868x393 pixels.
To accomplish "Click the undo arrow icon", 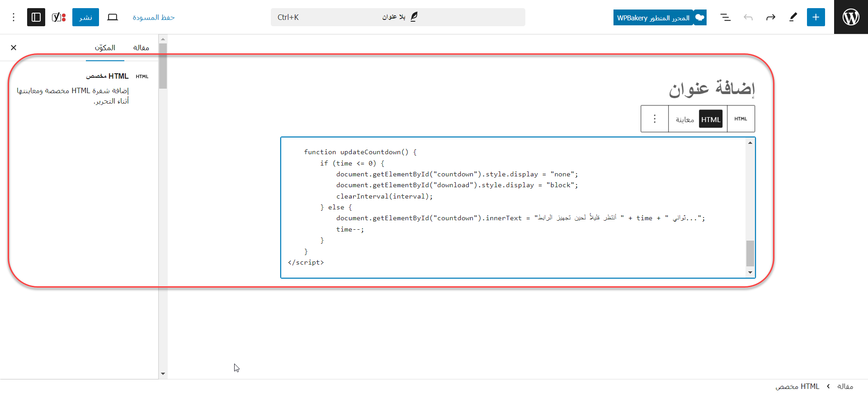I will click(x=748, y=17).
